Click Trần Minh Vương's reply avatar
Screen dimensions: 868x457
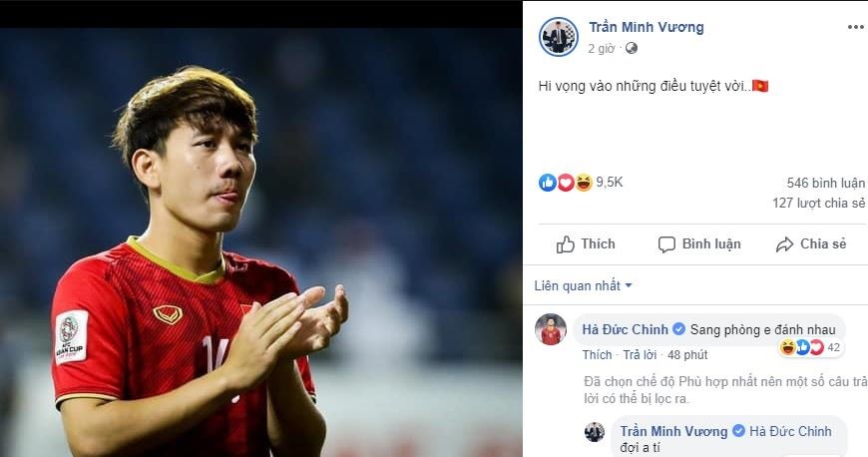pyautogui.click(x=595, y=431)
